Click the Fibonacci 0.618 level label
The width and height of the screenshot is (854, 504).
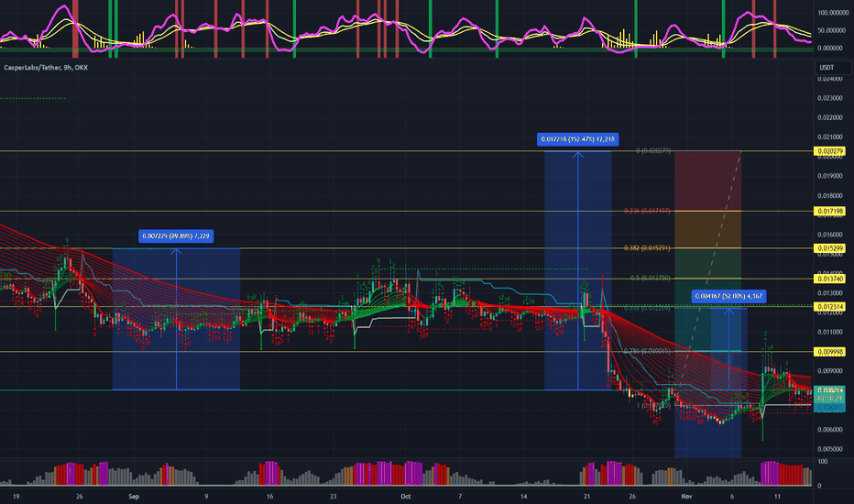tap(648, 309)
